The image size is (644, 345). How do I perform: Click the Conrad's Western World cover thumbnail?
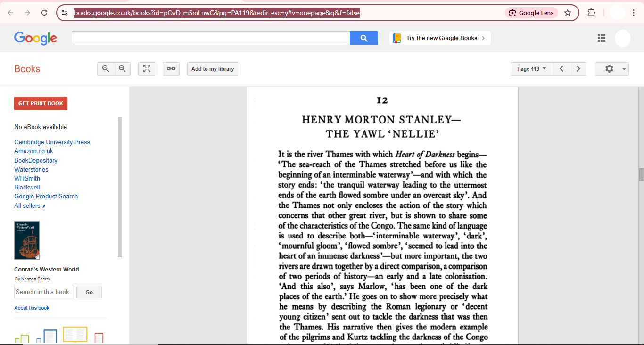(x=27, y=240)
